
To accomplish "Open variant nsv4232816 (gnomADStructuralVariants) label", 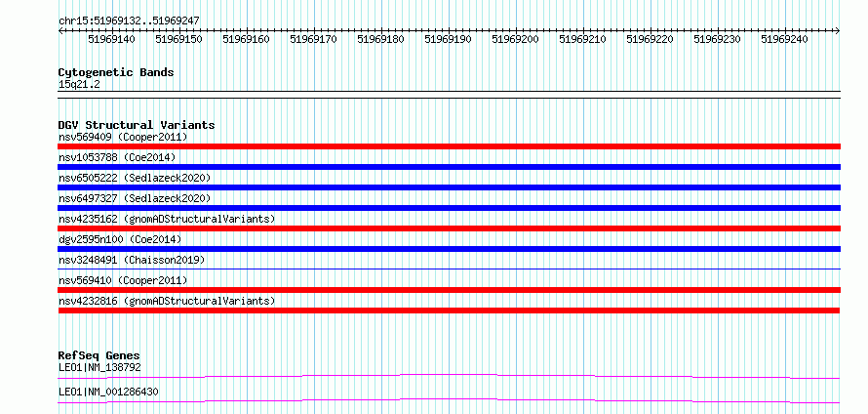I will pos(167,301).
